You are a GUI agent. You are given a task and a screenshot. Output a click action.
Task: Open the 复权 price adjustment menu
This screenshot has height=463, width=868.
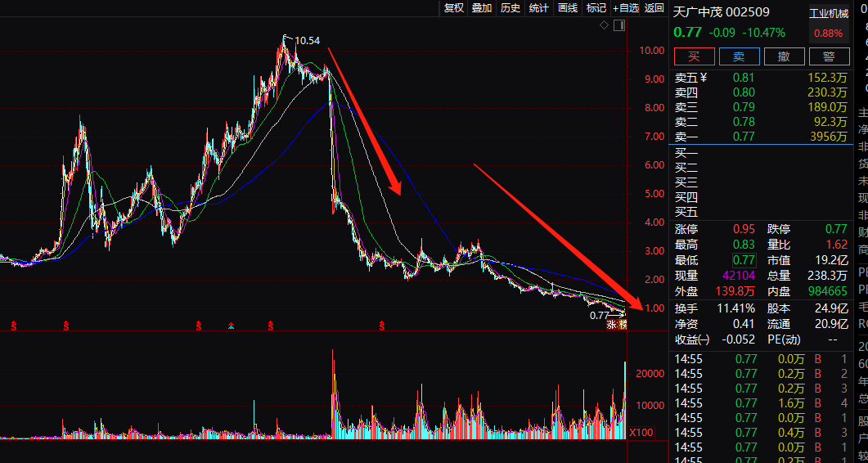(454, 8)
